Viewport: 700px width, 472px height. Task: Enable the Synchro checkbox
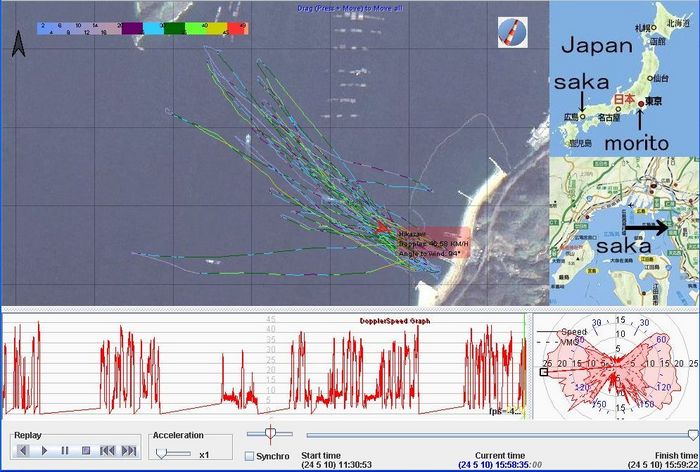(249, 457)
